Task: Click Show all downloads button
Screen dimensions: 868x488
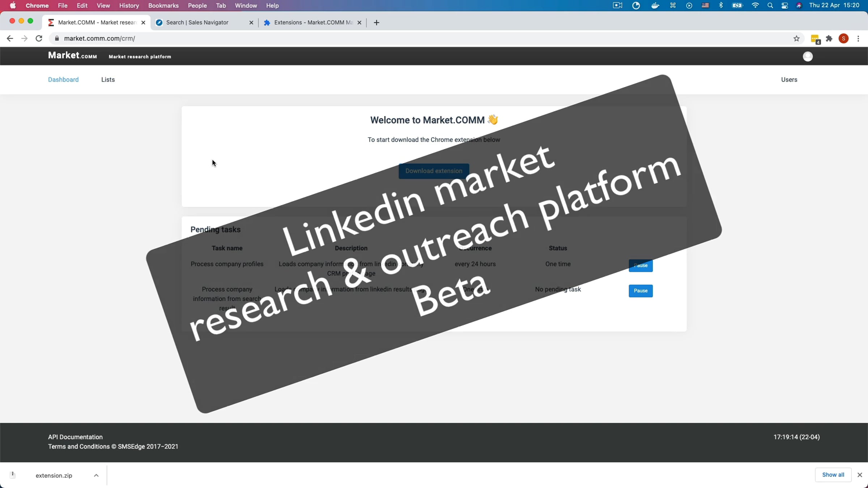Action: coord(833,475)
